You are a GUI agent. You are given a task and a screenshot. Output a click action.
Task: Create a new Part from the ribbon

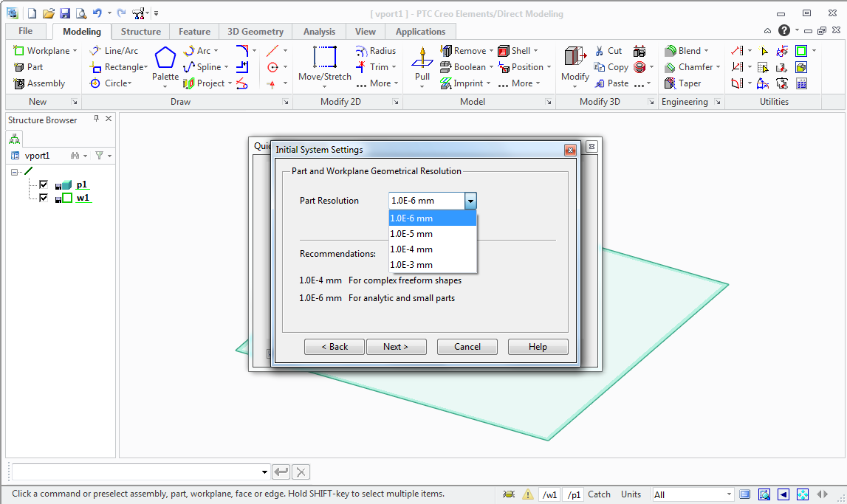click(29, 67)
